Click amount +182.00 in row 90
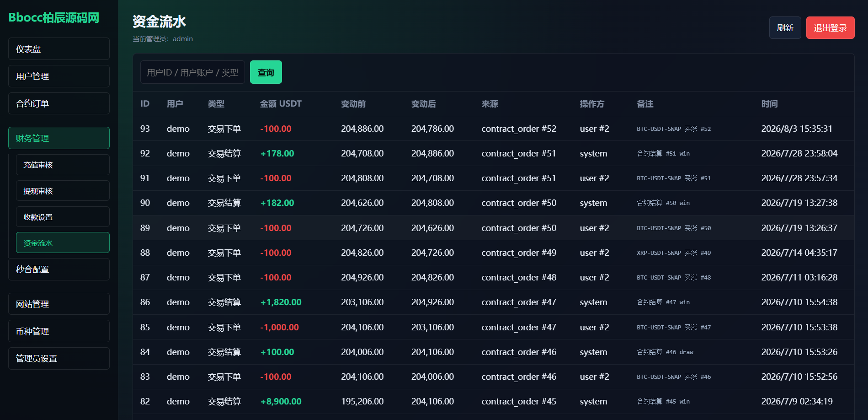This screenshot has height=420, width=868. pyautogui.click(x=277, y=203)
